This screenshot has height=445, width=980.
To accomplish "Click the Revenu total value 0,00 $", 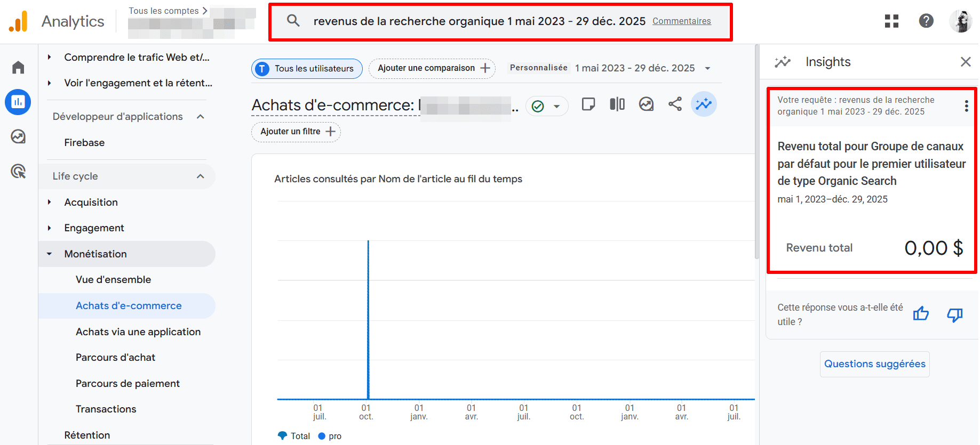I will pyautogui.click(x=934, y=248).
